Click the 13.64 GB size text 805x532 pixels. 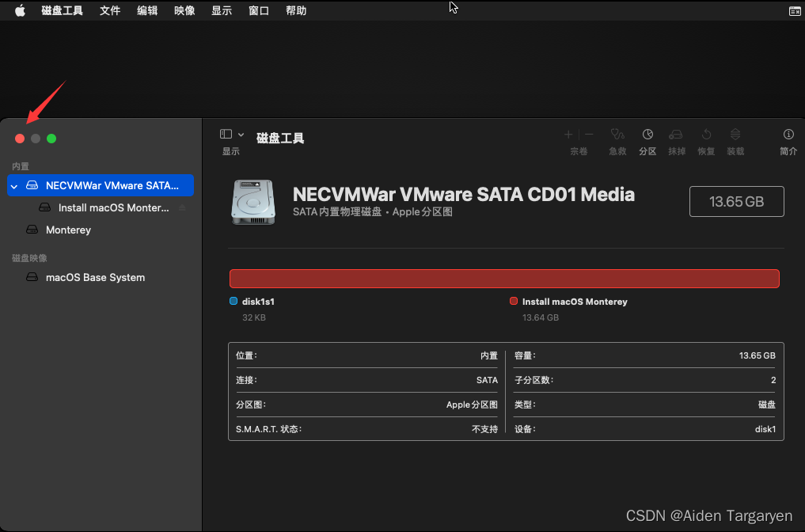coord(541,318)
